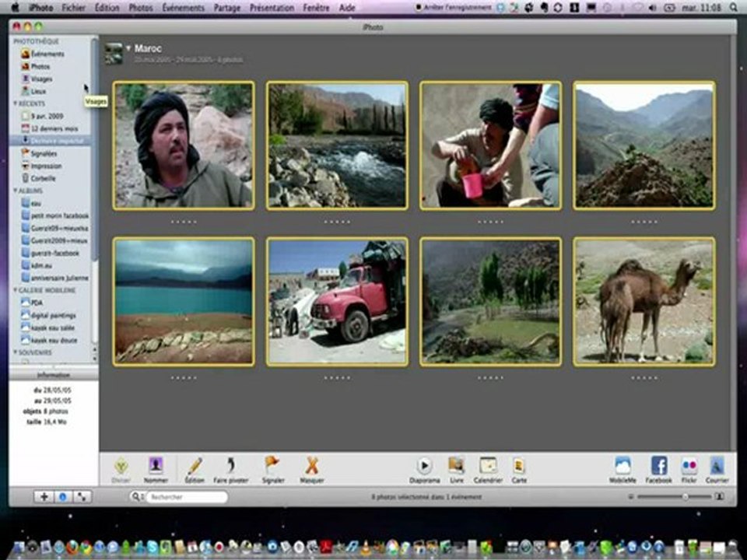Open the album named eau
This screenshot has height=560, width=747.
(36, 203)
